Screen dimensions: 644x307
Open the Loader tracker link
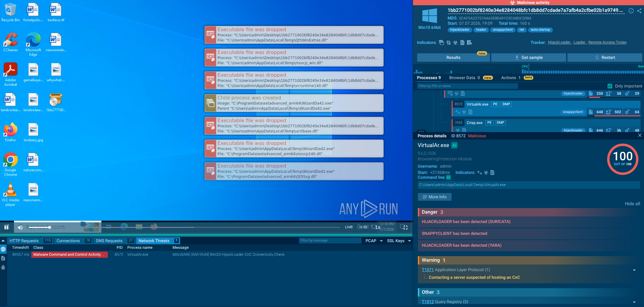point(579,43)
